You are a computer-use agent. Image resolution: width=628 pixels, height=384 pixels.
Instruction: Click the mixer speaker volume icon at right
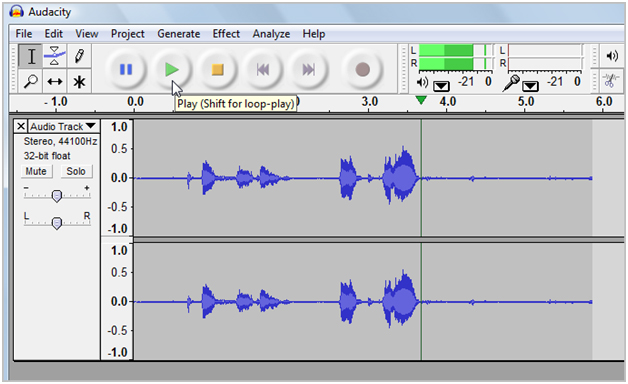pos(612,56)
